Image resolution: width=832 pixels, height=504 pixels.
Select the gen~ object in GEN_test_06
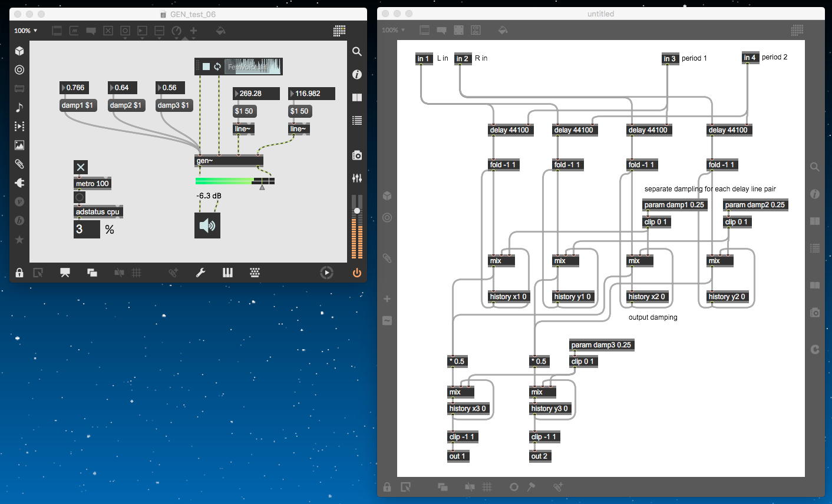(229, 161)
